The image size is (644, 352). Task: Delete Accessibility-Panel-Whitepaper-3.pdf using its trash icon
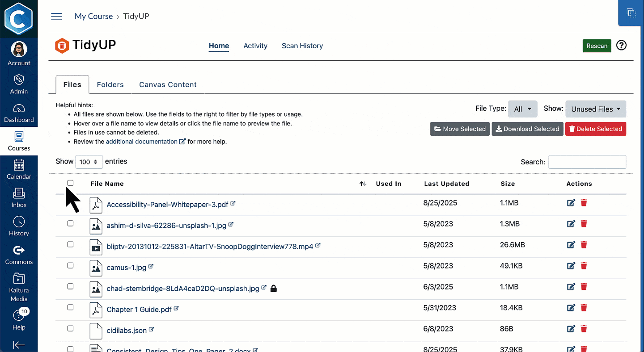click(x=584, y=203)
